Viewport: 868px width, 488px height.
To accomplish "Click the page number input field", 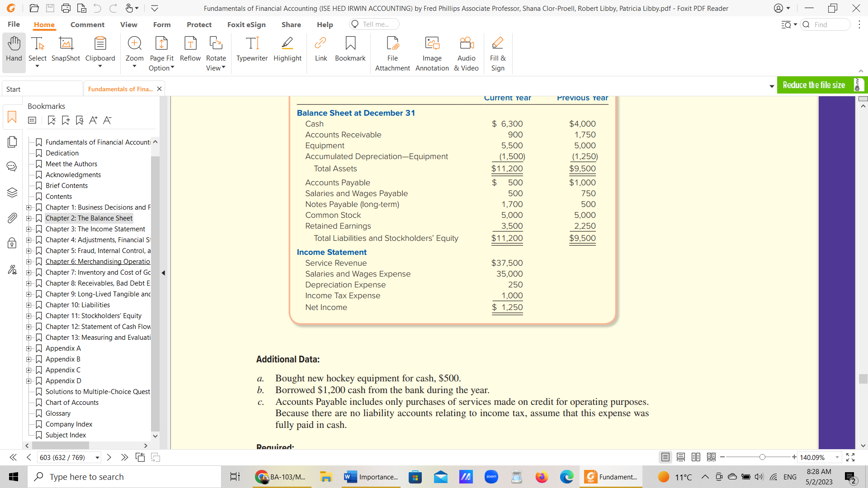I will 64,456.
